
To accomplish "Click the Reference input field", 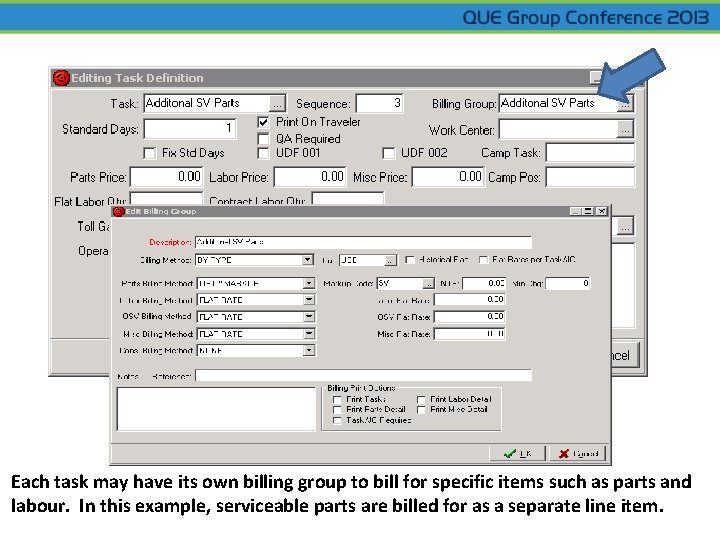I will (x=363, y=376).
